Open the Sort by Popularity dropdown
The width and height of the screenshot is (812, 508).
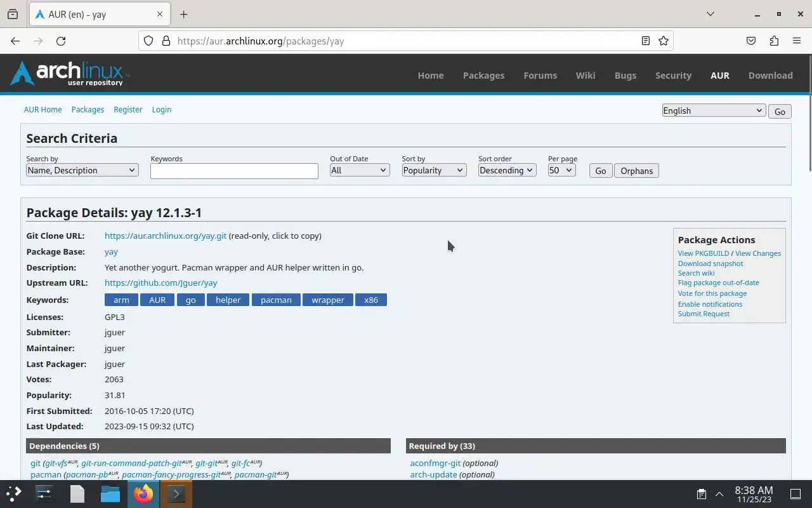(x=434, y=170)
